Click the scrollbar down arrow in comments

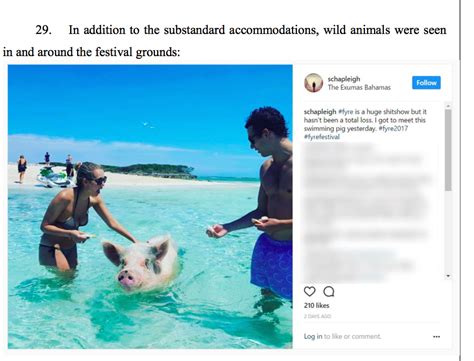(448, 276)
